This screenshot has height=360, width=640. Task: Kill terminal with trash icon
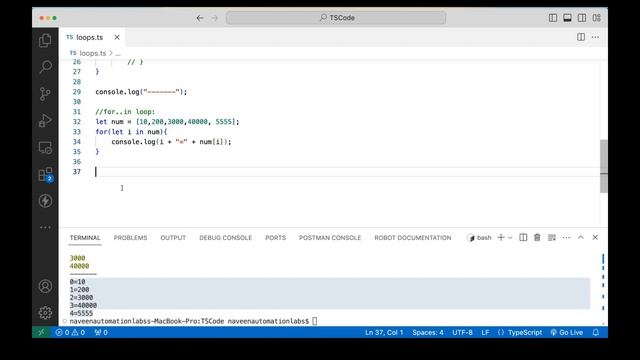[537, 238]
